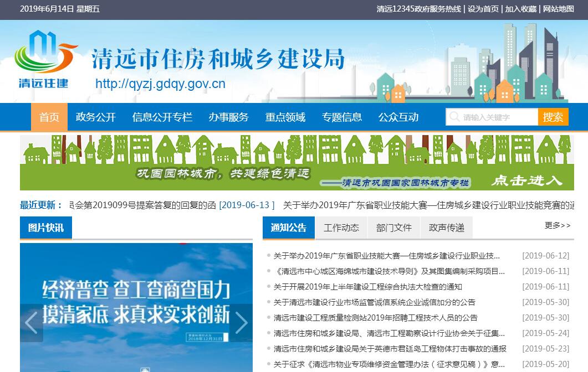Image resolution: width=588 pixels, height=372 pixels.
Task: Expand notice list via 更多>> link
Action: tap(557, 225)
